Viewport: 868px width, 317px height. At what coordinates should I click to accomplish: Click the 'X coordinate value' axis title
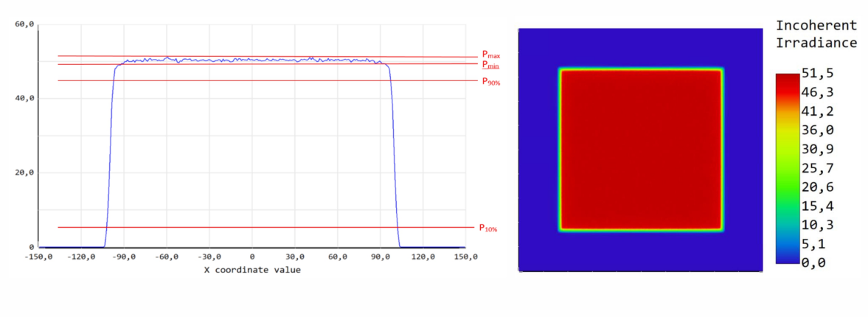252,270
